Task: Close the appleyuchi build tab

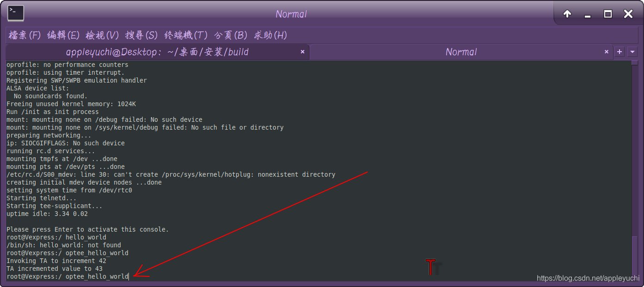Action: tap(303, 52)
